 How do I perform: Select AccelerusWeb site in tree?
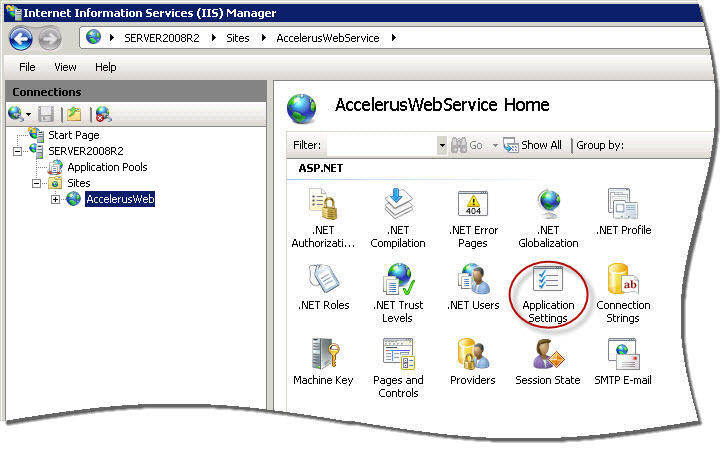120,199
